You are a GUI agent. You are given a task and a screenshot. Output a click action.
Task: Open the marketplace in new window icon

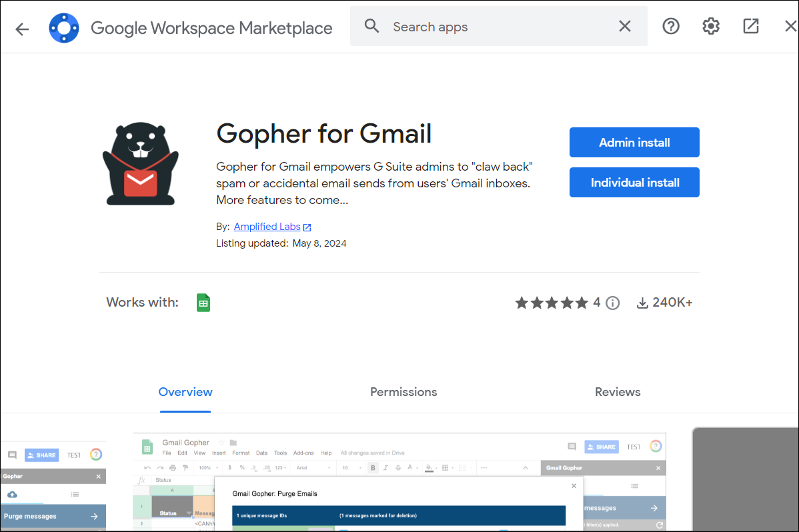click(x=750, y=26)
